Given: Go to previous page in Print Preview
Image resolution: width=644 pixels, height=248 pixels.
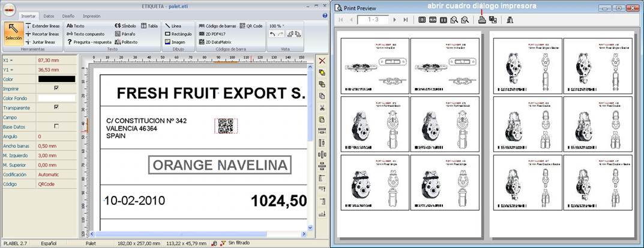Looking at the screenshot, I should pos(351,20).
